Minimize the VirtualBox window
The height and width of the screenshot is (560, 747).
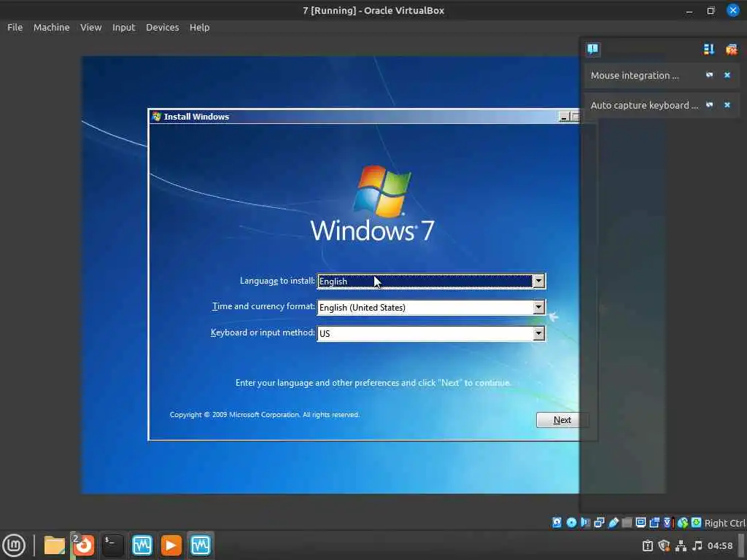(x=689, y=10)
